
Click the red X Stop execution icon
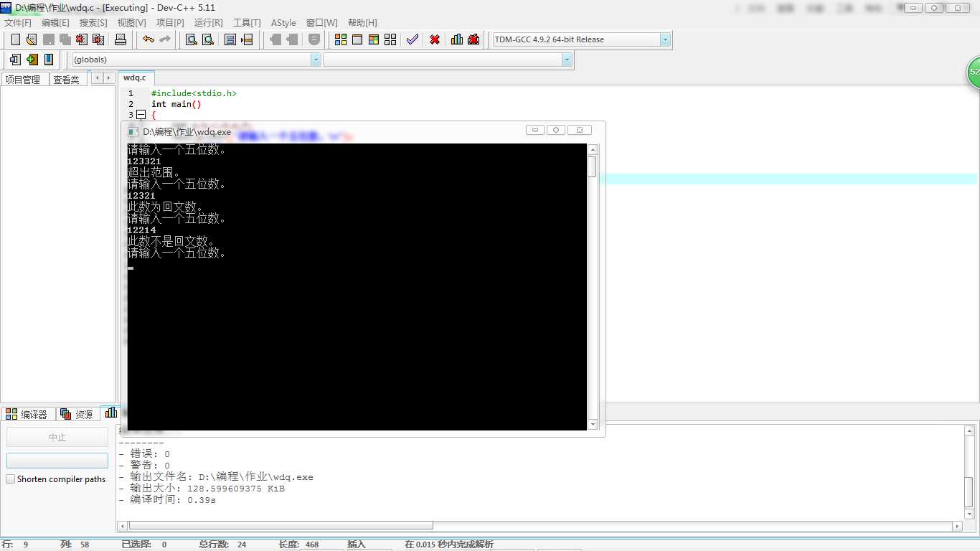click(435, 39)
